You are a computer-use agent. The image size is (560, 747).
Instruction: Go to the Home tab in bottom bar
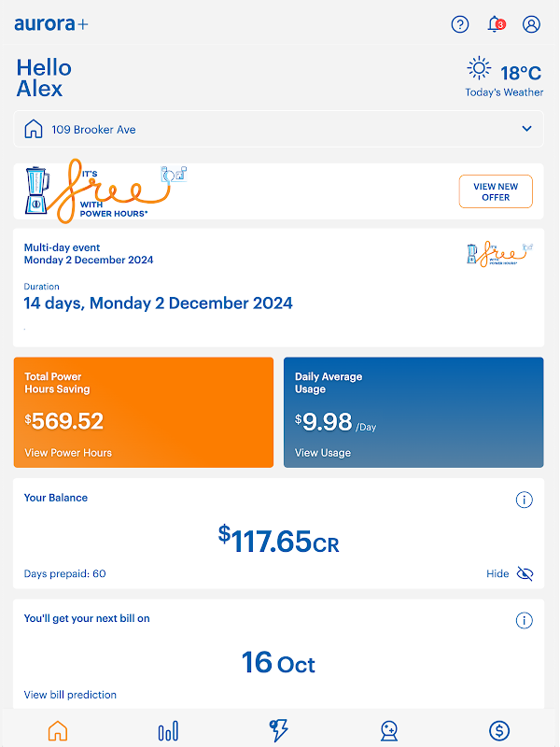point(58,731)
